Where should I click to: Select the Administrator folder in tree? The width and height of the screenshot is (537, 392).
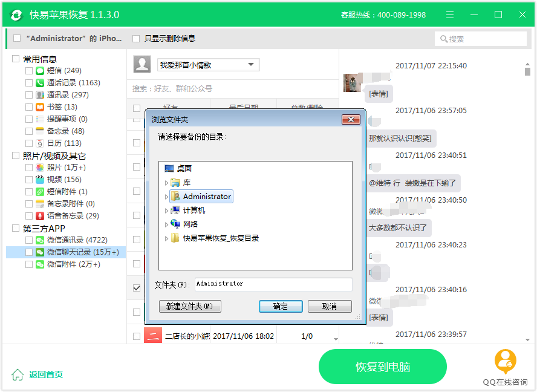(x=201, y=197)
